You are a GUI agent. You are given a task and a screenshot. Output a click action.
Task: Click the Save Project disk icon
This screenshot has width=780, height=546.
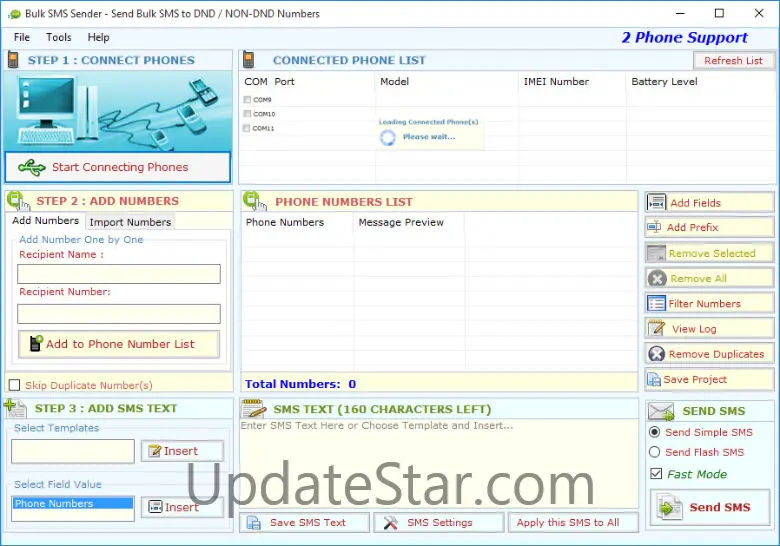point(654,379)
